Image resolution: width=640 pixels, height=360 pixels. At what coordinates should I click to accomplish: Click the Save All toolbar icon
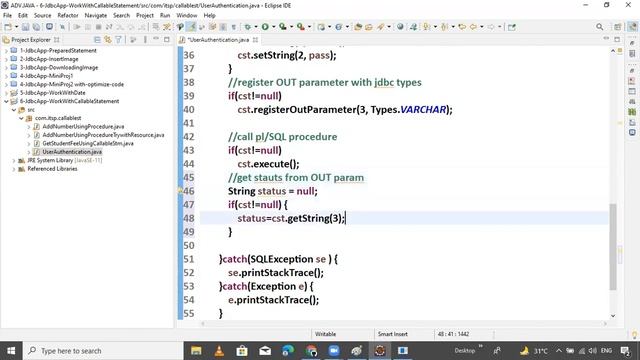coord(36,27)
